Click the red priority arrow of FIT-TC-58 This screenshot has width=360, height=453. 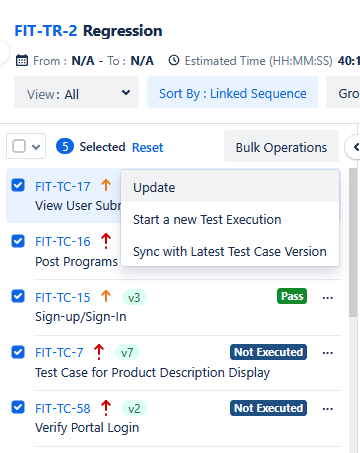[106, 408]
